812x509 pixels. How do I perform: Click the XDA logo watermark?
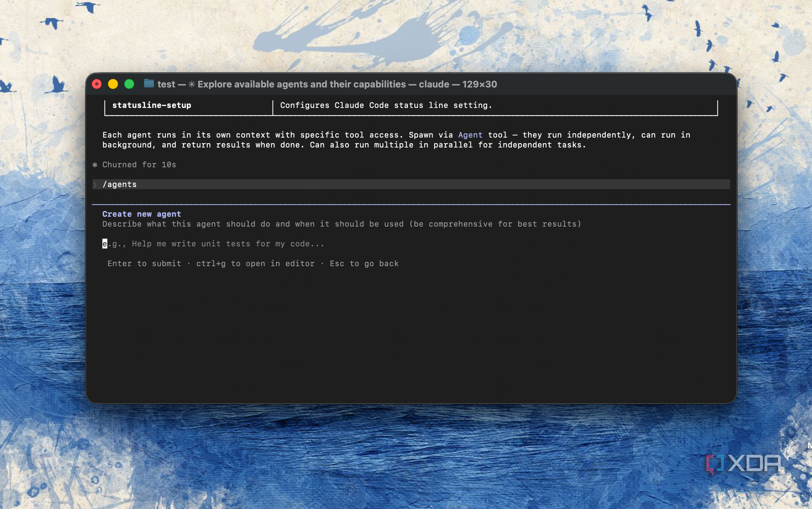click(743, 463)
